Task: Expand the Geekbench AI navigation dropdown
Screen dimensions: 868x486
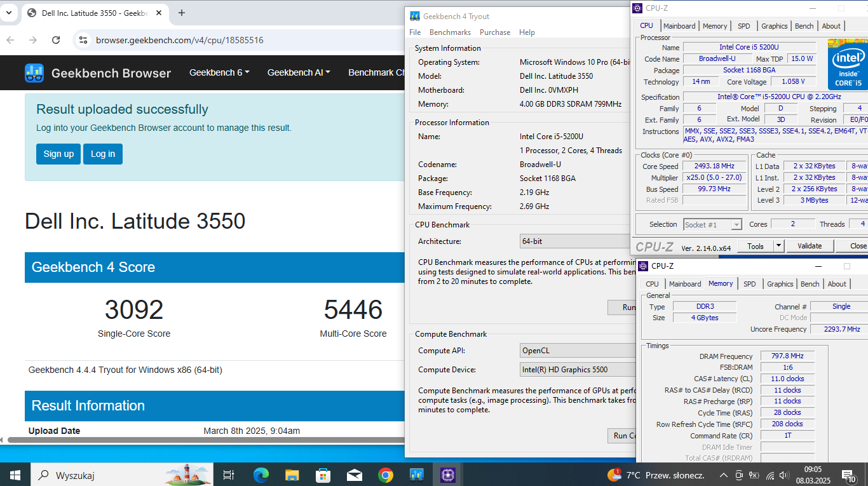Action: pos(299,72)
